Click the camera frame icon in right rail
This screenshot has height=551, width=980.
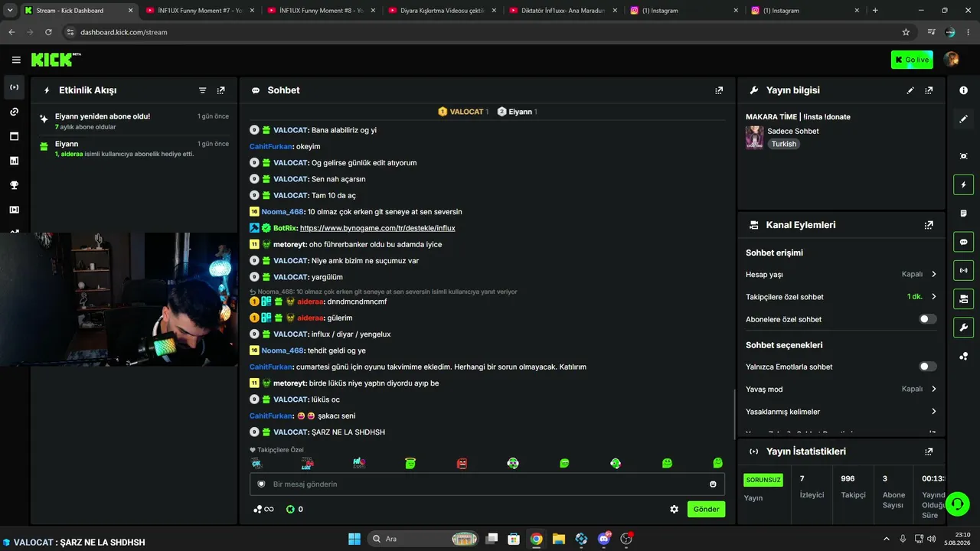tap(963, 156)
